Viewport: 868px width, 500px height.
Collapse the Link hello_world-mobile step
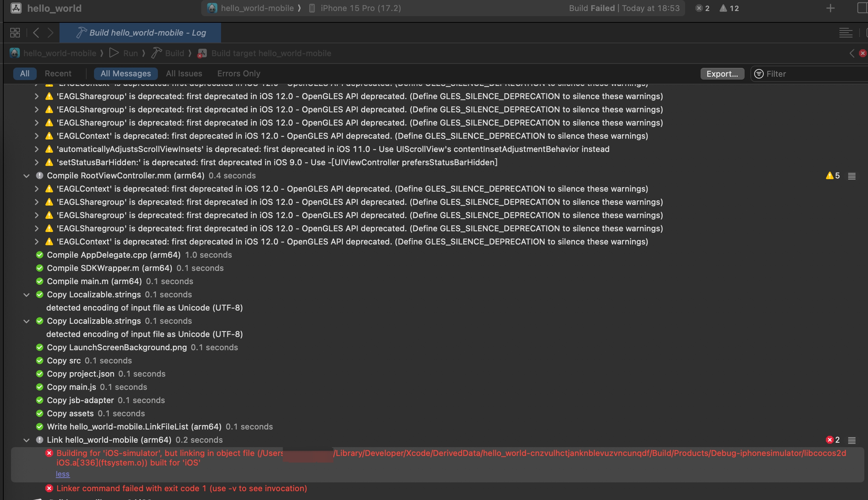(26, 440)
